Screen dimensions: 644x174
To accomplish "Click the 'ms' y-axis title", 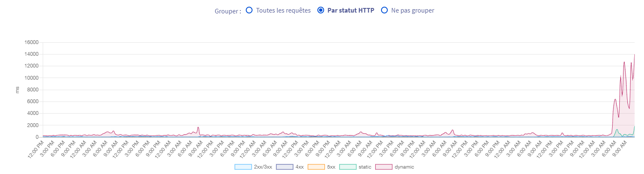I will coord(17,90).
